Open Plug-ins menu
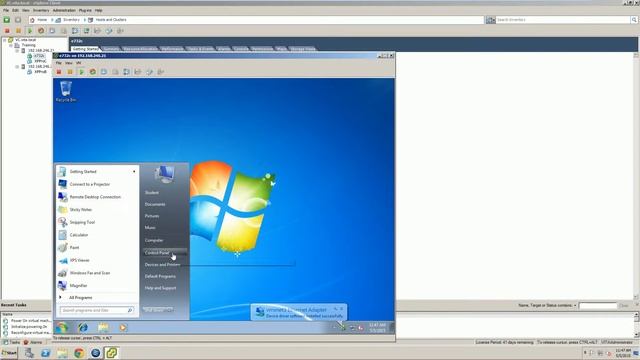 [x=85, y=10]
